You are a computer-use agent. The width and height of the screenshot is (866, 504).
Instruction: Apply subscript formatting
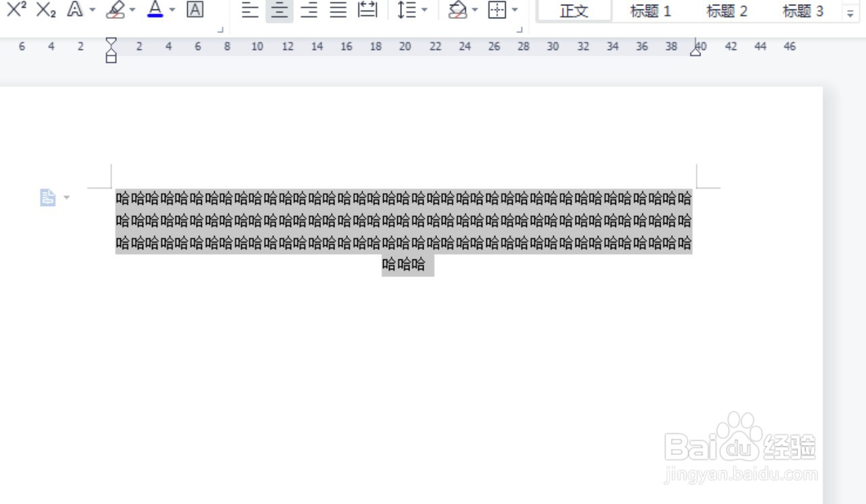tap(46, 9)
